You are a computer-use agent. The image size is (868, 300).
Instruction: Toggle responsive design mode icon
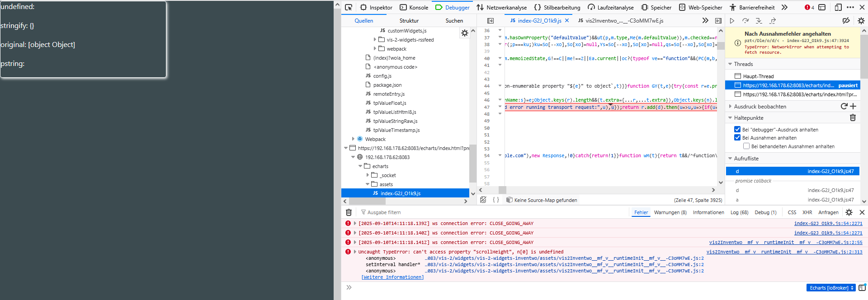tap(838, 7)
